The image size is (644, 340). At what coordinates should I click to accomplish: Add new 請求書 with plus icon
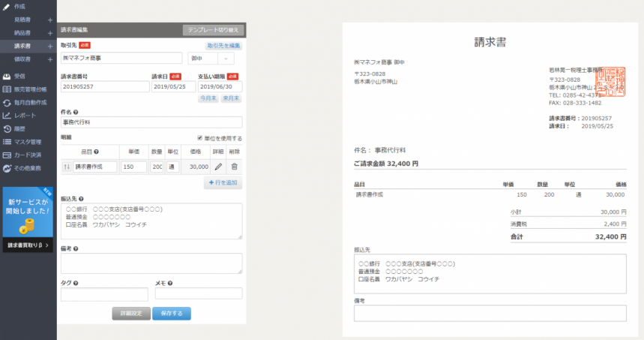tap(49, 46)
